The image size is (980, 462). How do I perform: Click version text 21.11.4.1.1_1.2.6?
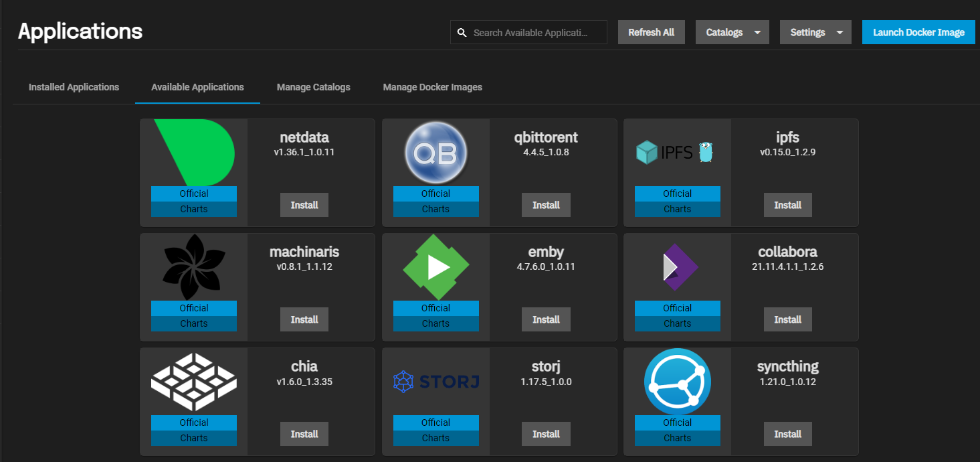click(787, 266)
